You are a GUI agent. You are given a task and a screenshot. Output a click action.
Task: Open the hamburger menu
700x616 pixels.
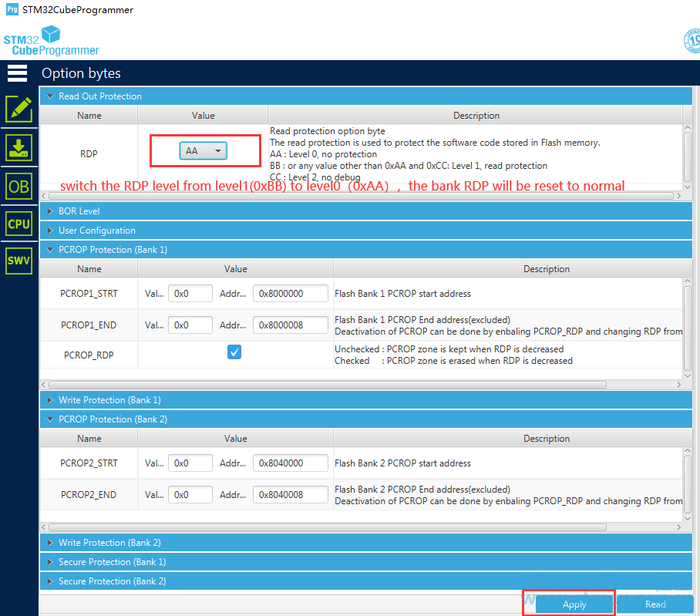tap(18, 73)
